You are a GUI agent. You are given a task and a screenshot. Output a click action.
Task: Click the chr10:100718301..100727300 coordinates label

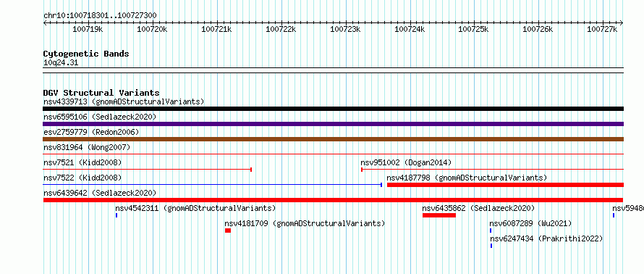(100, 16)
